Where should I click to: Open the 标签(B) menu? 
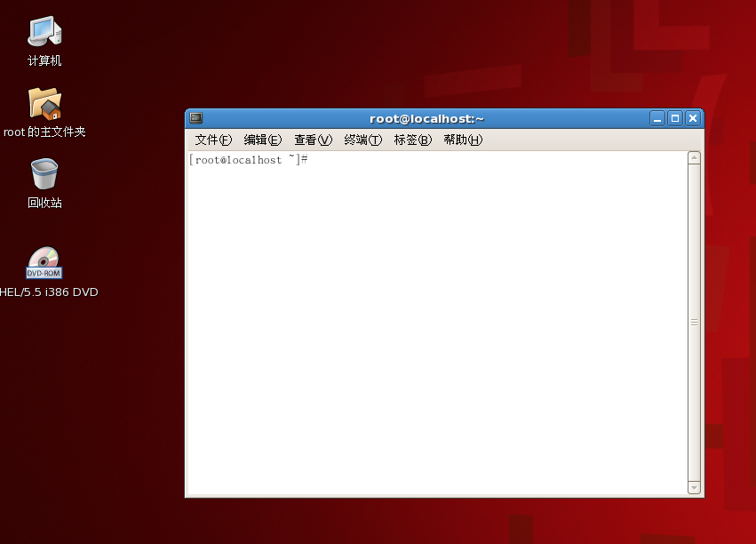411,140
